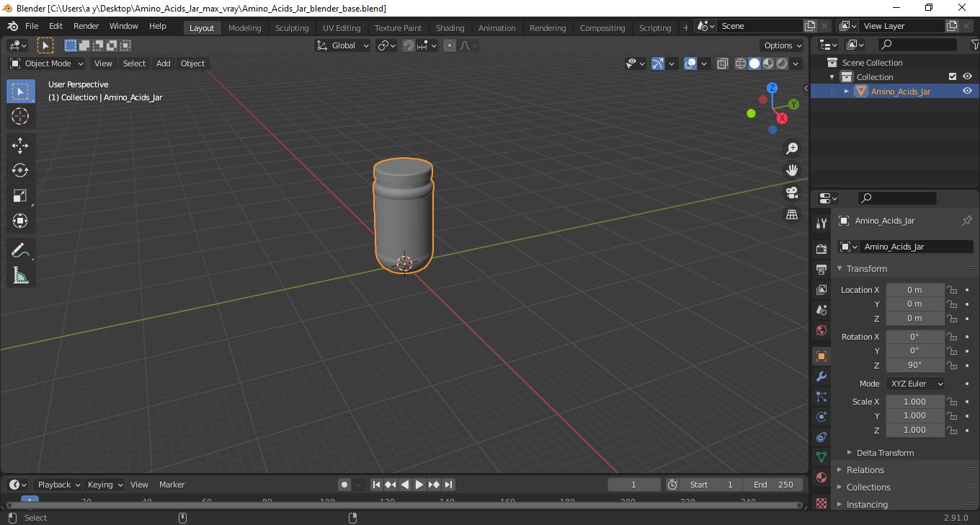Open the Tool properties tab (wrench screwdriver)
The image size is (980, 525).
click(x=821, y=224)
